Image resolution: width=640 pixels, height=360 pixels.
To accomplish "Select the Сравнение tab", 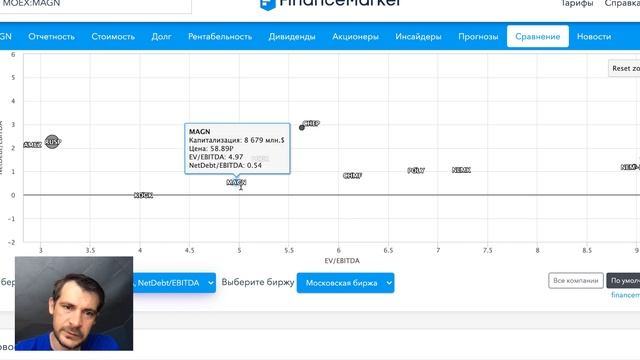I will tap(538, 36).
